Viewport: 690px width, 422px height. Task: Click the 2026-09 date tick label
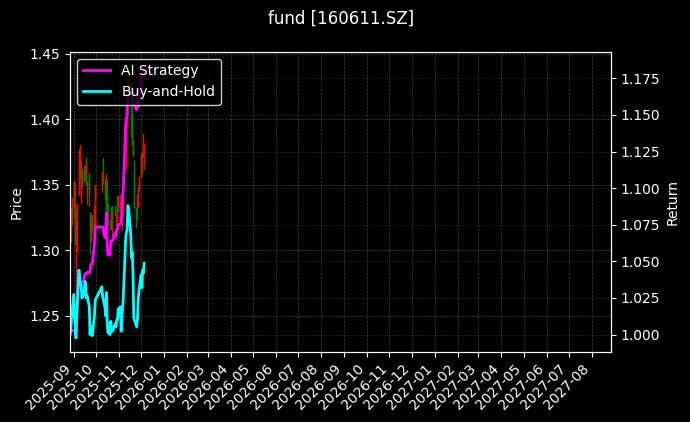(x=319, y=387)
